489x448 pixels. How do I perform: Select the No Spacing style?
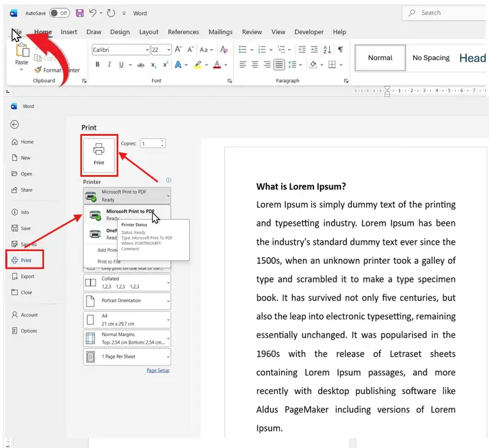click(x=431, y=58)
